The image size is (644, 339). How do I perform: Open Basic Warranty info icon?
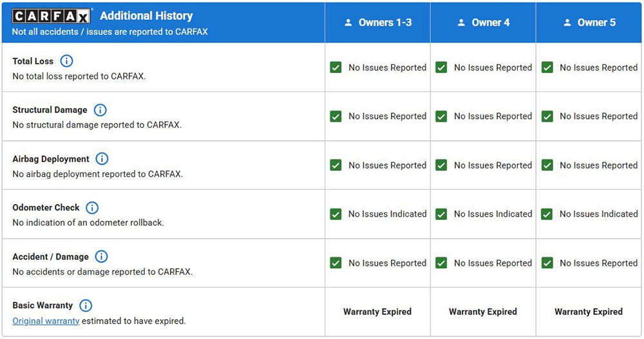tap(86, 306)
